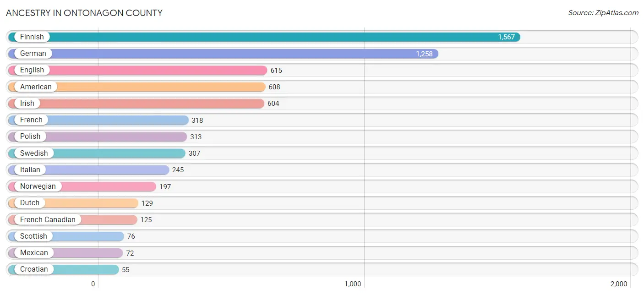
Task: Click the 1,000 axis label
Action: pyautogui.click(x=353, y=284)
